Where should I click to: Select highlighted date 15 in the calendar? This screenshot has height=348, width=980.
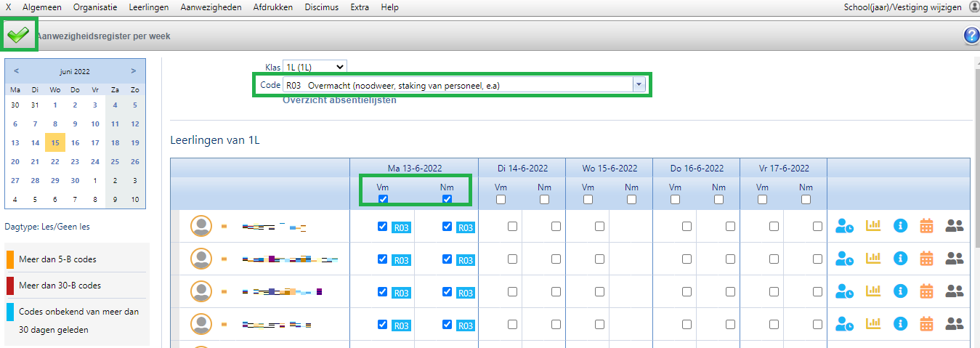55,142
